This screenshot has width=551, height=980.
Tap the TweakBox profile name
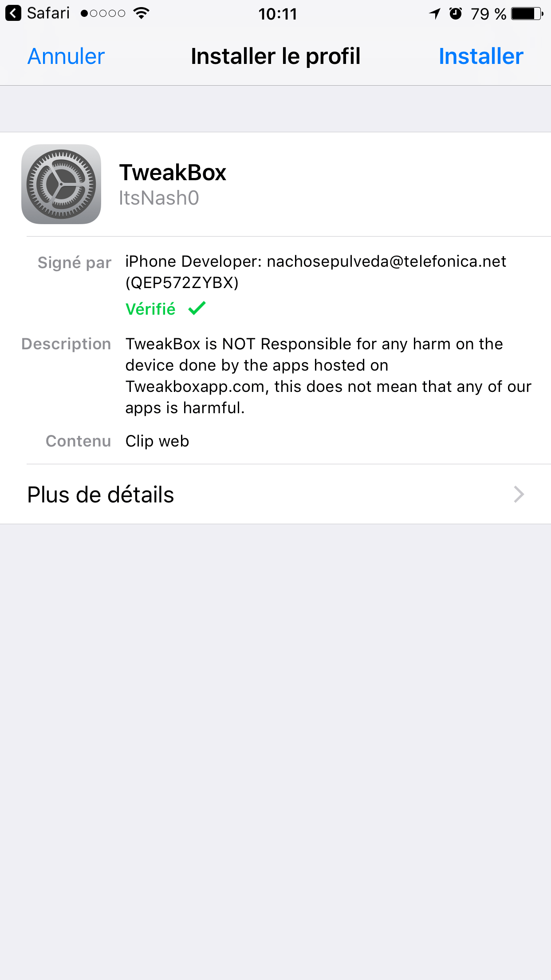pyautogui.click(x=173, y=172)
